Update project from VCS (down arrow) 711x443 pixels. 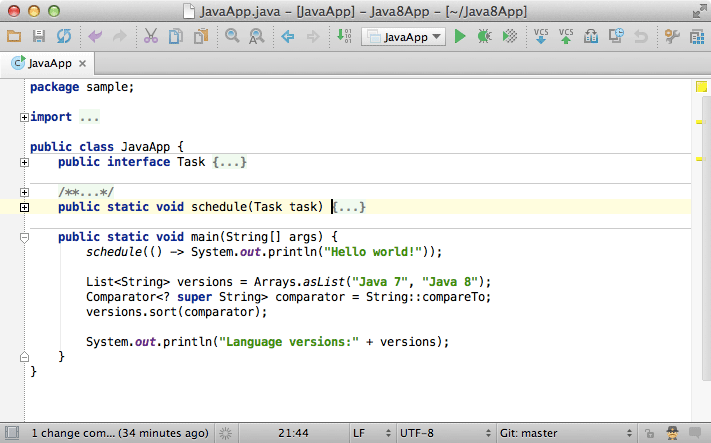(541, 36)
